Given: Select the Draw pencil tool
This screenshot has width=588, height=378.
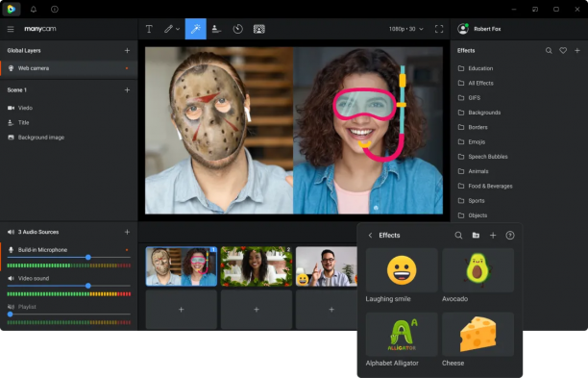Looking at the screenshot, I should pyautogui.click(x=168, y=29).
